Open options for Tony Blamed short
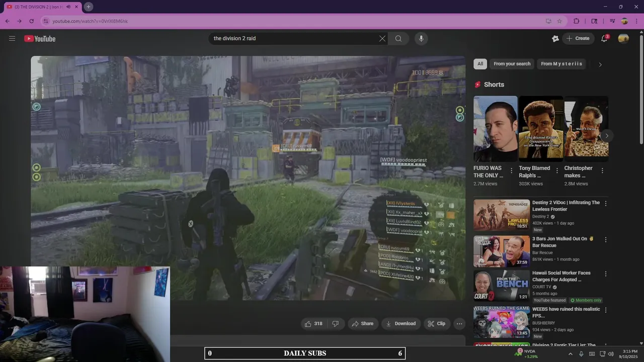644x362 pixels. pos(557,171)
